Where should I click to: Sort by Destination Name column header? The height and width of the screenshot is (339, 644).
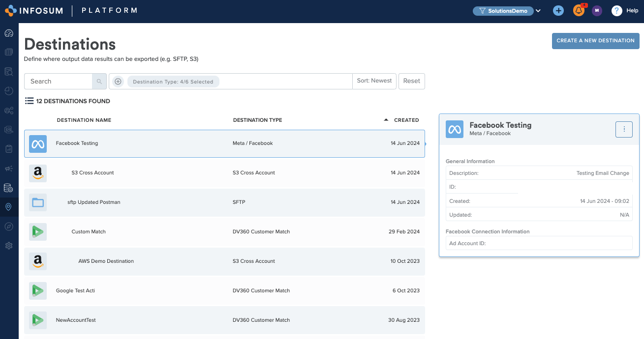click(84, 120)
